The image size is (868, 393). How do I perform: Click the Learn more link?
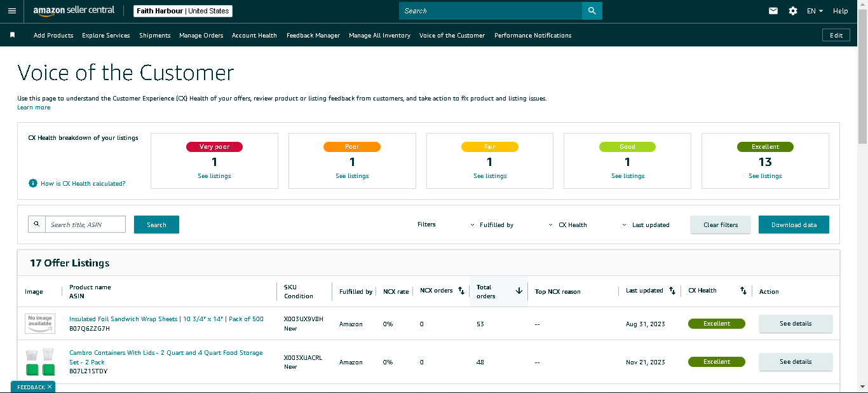[x=34, y=107]
